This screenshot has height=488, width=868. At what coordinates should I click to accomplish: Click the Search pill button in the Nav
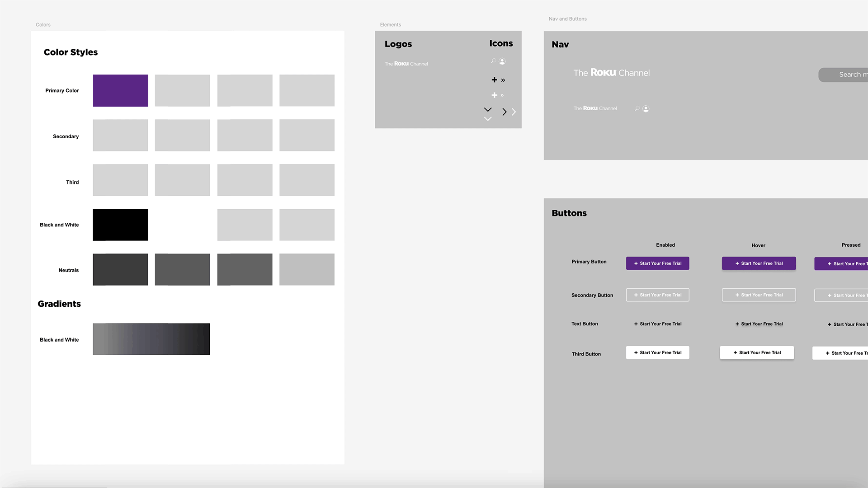tap(850, 74)
